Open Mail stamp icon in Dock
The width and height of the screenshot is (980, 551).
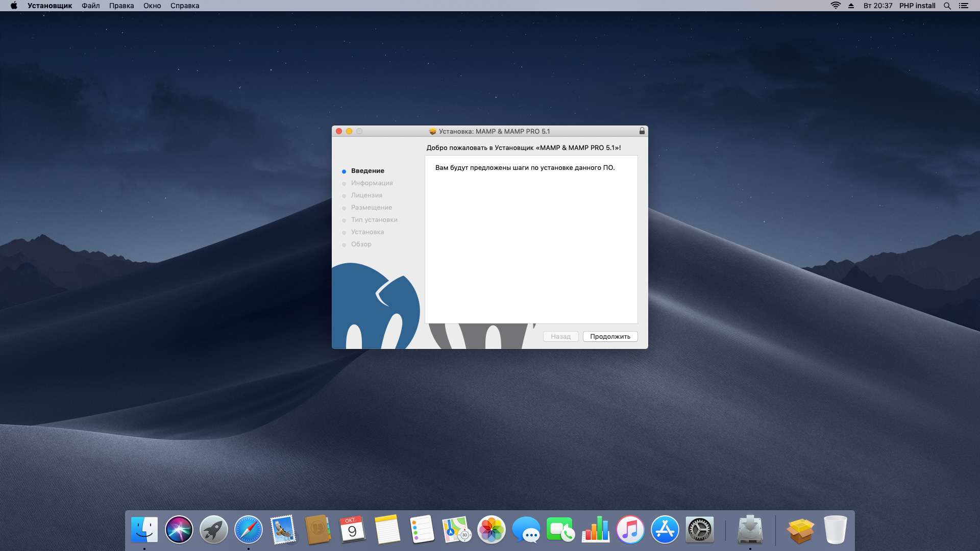click(283, 530)
